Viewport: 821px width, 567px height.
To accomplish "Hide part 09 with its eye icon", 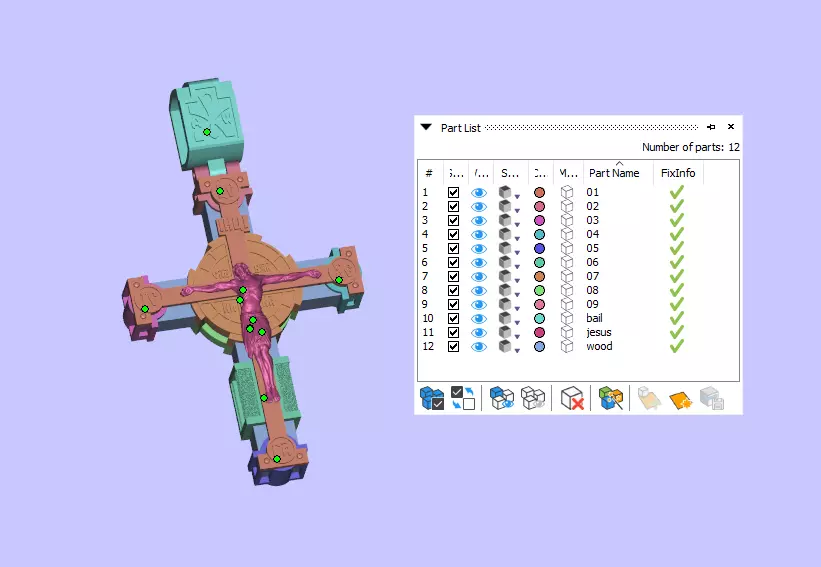I will tap(479, 305).
